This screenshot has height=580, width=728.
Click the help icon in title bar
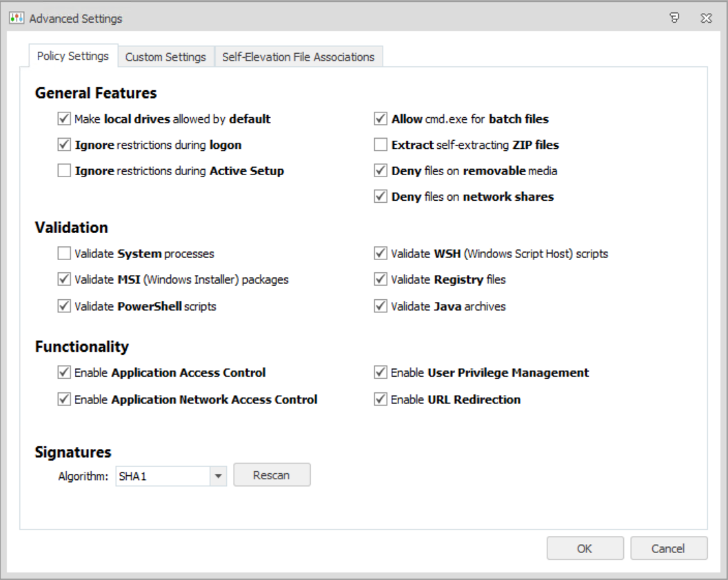[x=675, y=19]
